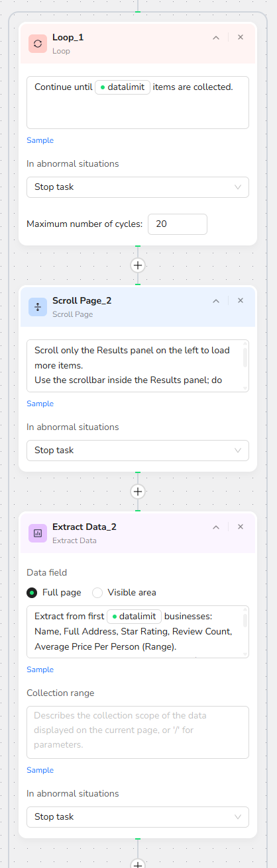Screen dimensions: 277x868
Task: Click the Sample link under Loop_1 prompt
Action: click(40, 140)
